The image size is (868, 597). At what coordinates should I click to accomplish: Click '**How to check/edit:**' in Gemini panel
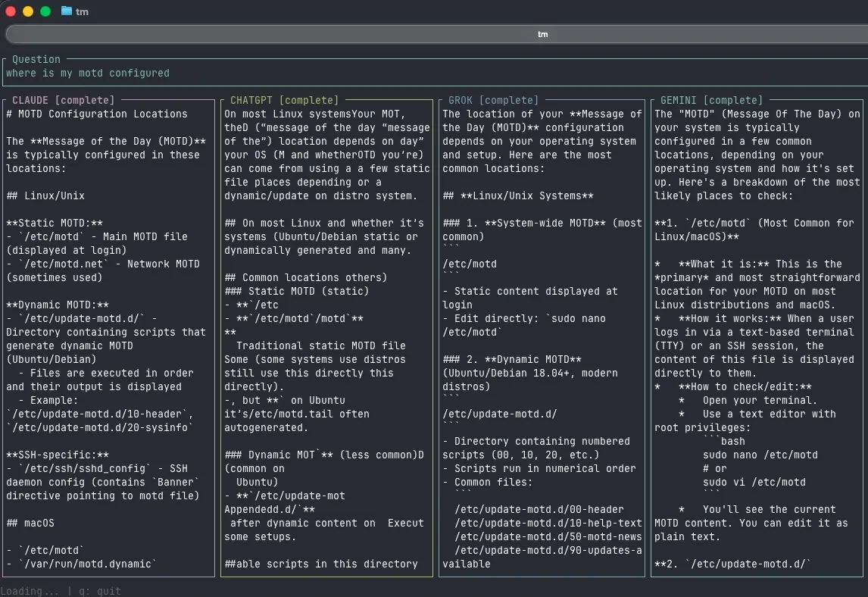point(745,387)
